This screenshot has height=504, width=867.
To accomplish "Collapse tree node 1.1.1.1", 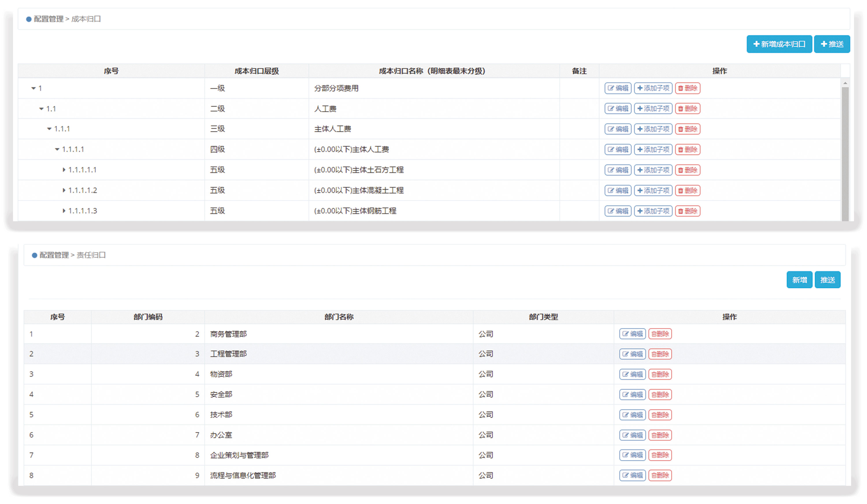I will (57, 149).
